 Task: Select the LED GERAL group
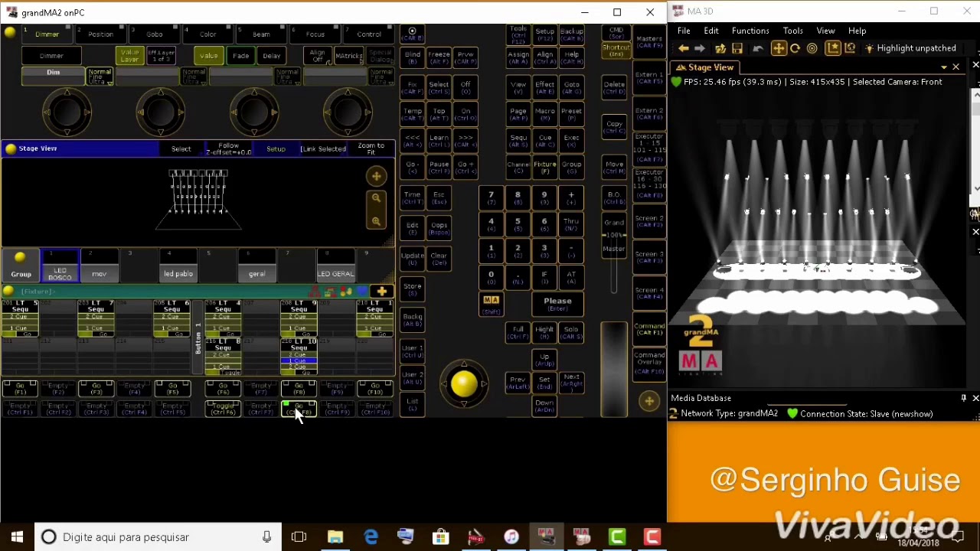click(x=335, y=266)
